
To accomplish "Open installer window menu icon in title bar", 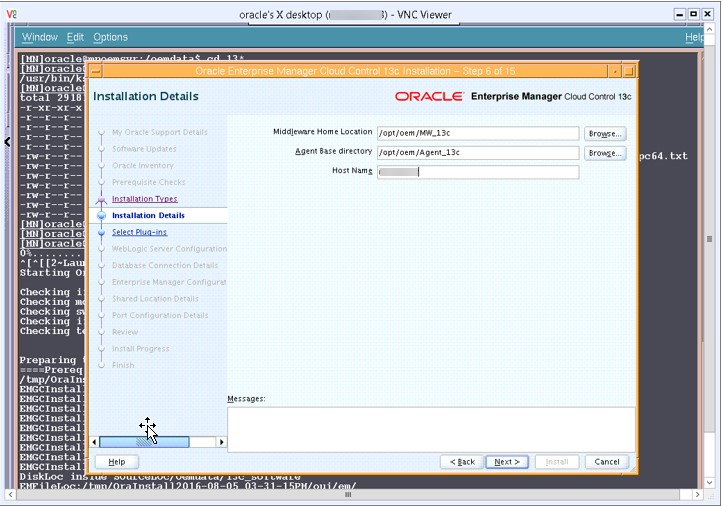I will tap(96, 71).
